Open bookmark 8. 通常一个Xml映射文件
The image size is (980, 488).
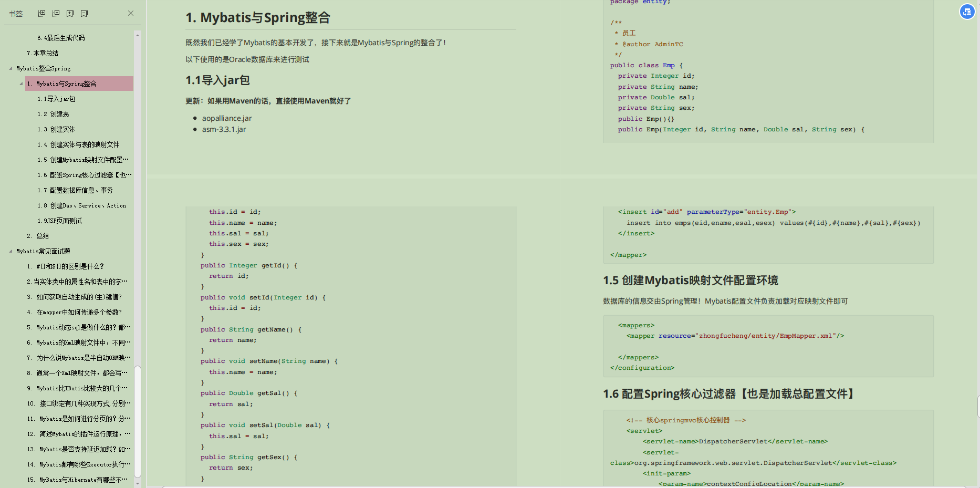[x=77, y=373]
